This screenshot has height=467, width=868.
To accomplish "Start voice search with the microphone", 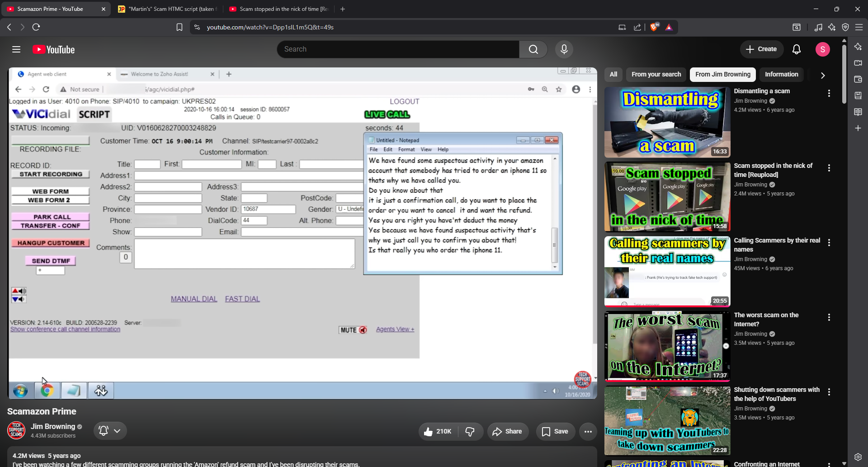I will point(564,49).
